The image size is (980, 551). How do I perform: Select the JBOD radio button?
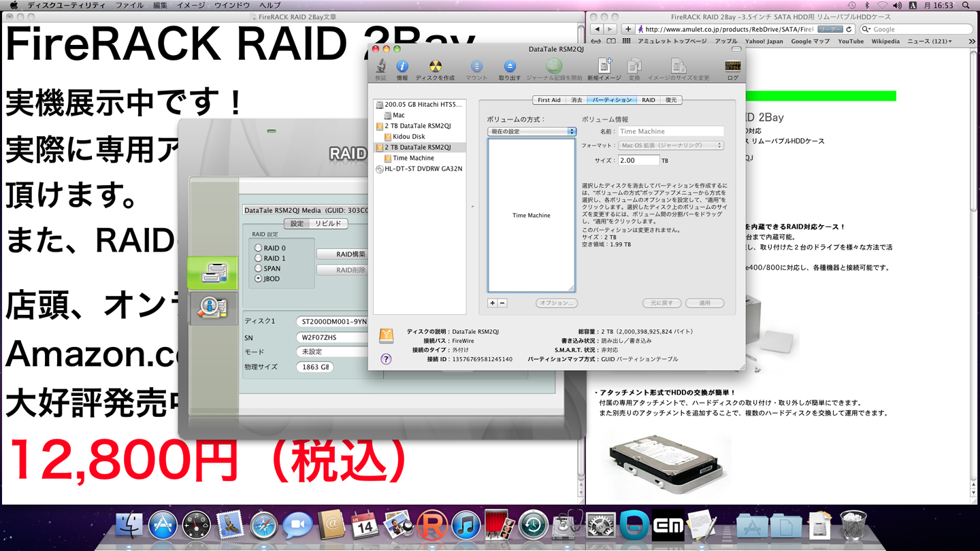258,279
